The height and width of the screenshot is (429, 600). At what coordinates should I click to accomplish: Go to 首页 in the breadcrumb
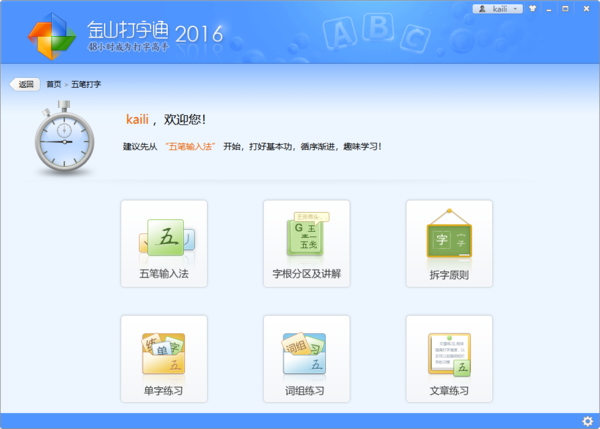tap(53, 85)
